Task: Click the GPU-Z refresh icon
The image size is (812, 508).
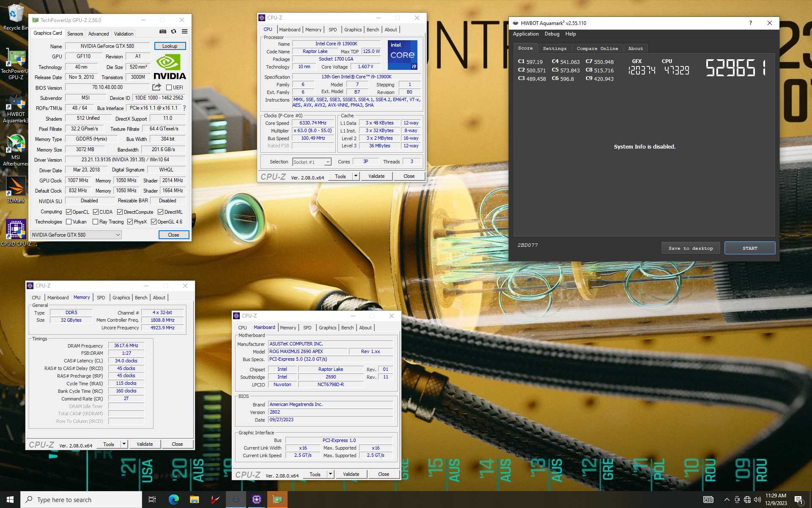Action: pyautogui.click(x=173, y=31)
